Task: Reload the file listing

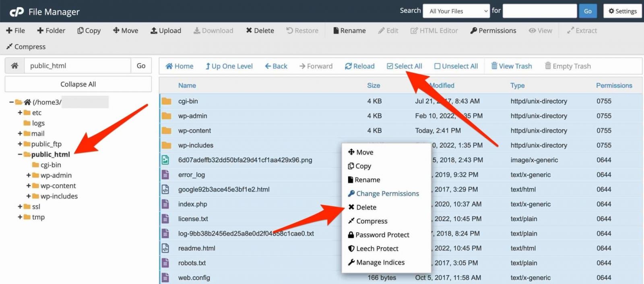Action: (360, 66)
